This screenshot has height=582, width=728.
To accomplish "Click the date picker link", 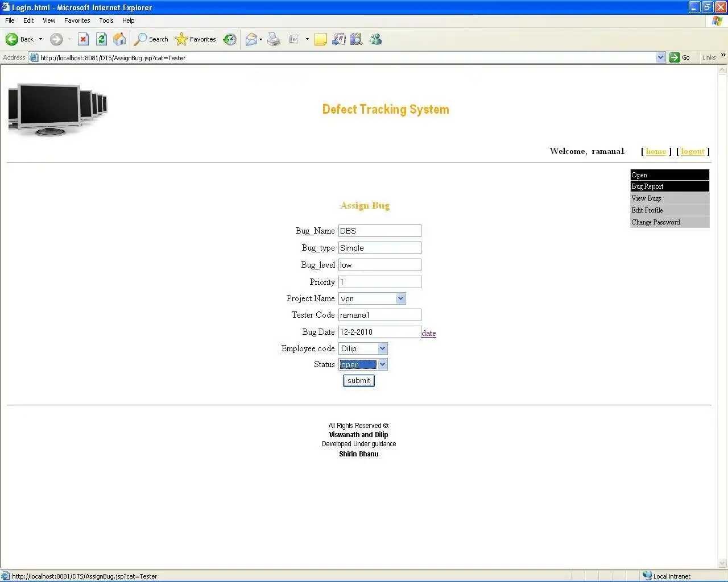I will (x=429, y=334).
